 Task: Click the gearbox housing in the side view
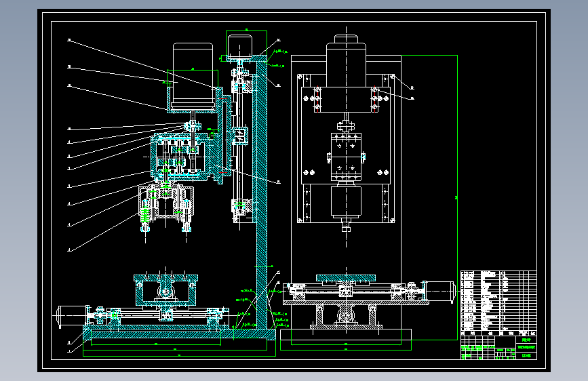tap(181, 157)
